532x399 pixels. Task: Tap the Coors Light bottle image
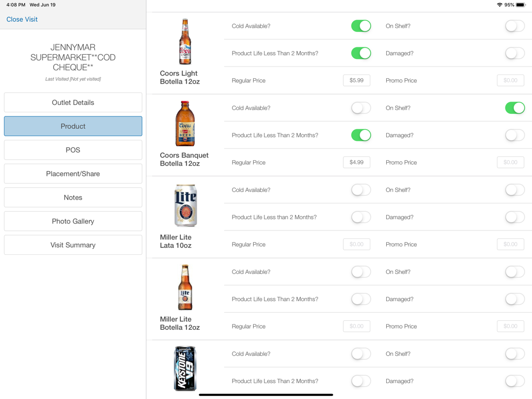(185, 41)
